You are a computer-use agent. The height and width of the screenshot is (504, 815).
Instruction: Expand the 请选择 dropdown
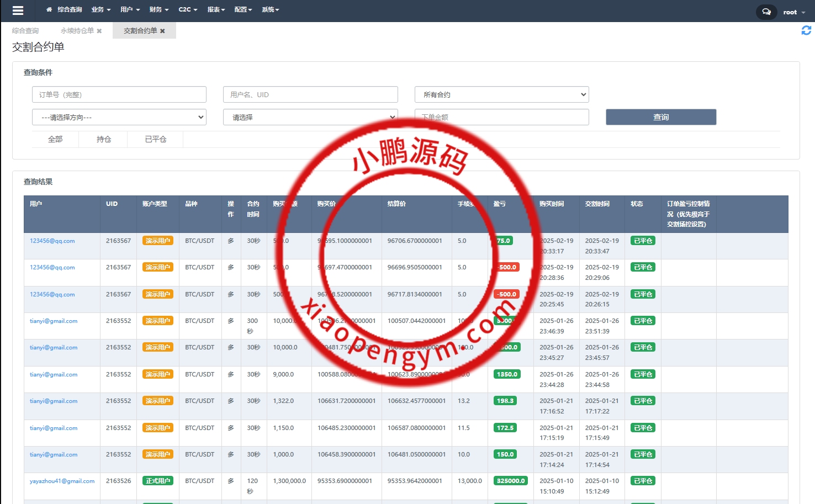pyautogui.click(x=310, y=117)
